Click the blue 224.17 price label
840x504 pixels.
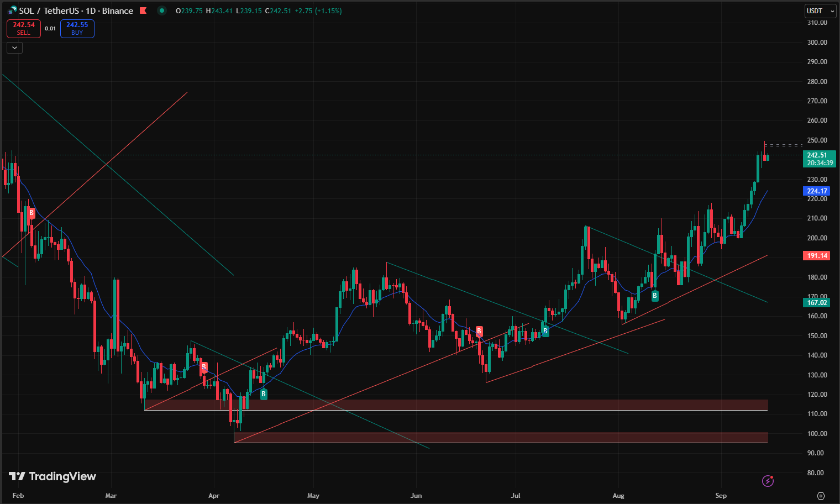click(817, 191)
